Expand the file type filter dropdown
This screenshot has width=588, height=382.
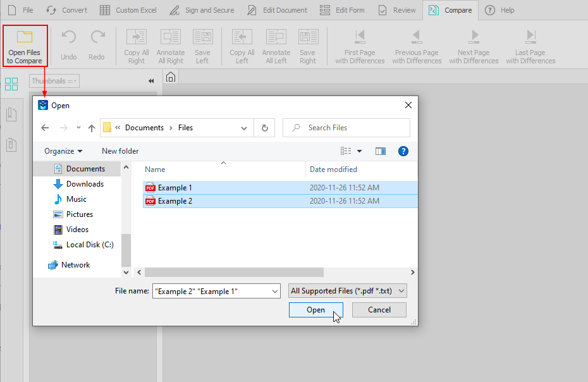click(400, 291)
